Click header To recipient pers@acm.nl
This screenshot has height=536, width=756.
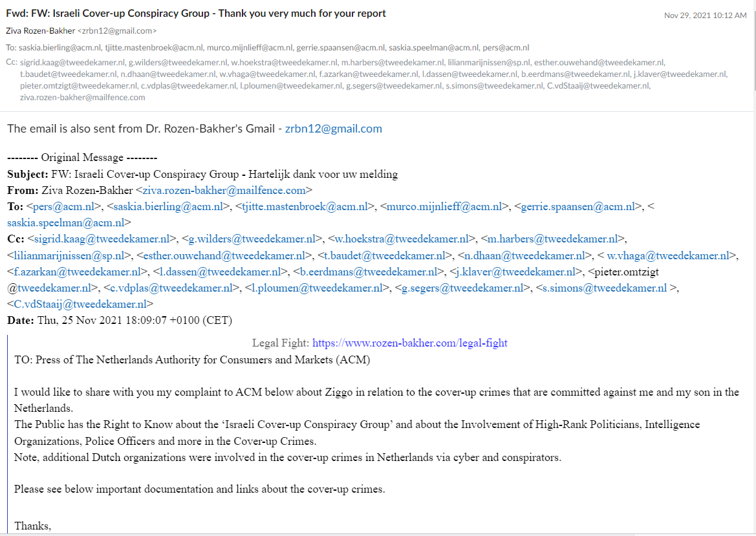(506, 48)
